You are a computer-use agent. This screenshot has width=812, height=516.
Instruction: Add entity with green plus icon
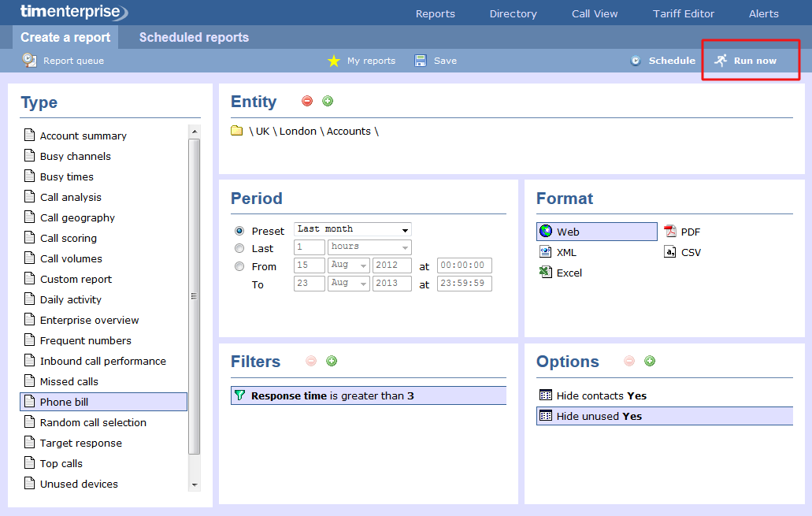click(x=328, y=101)
